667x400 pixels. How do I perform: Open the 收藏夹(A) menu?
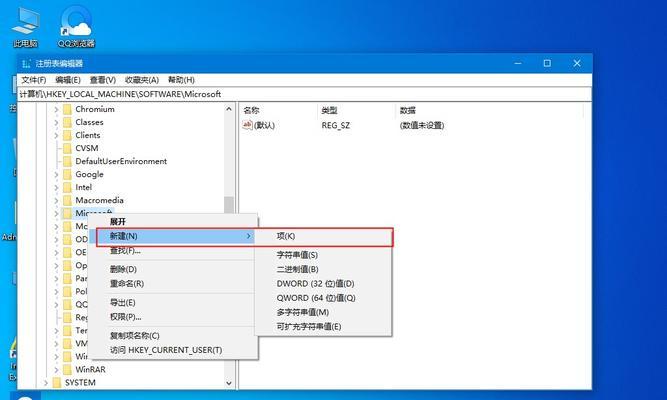(142, 80)
